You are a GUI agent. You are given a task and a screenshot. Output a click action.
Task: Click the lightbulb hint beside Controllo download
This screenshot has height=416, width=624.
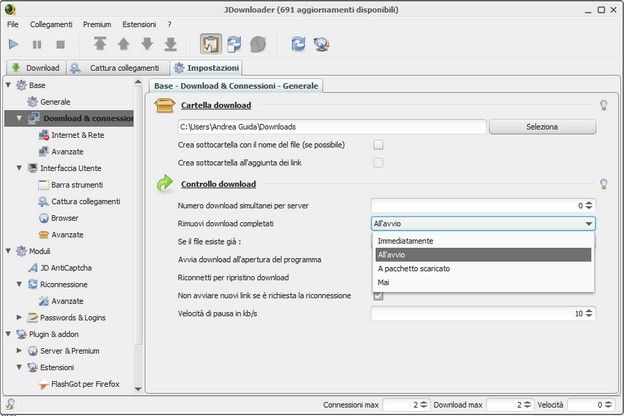click(x=604, y=184)
